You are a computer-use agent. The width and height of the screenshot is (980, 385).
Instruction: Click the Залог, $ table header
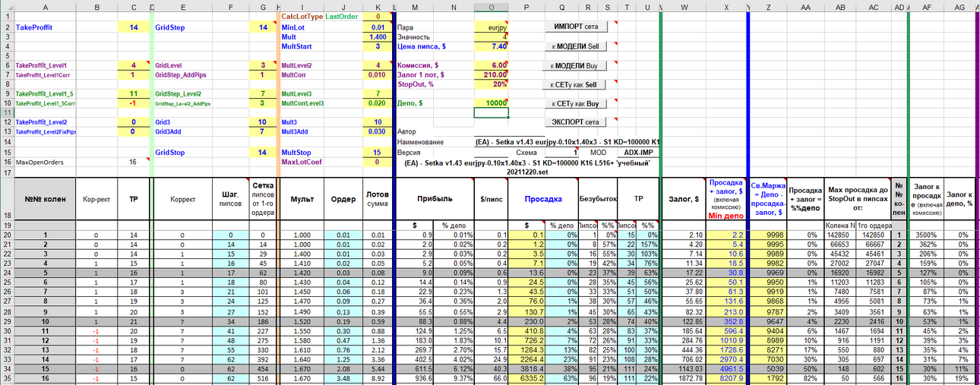click(x=684, y=199)
